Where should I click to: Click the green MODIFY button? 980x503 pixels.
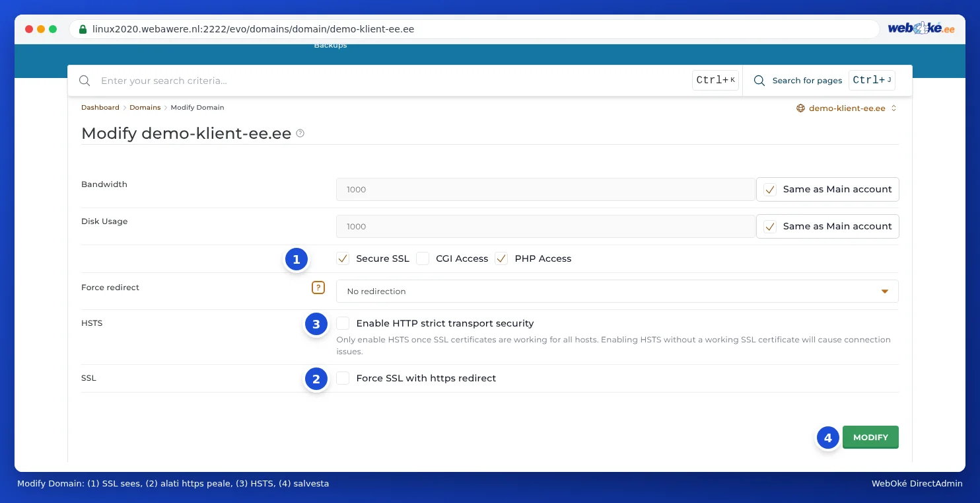pyautogui.click(x=870, y=437)
